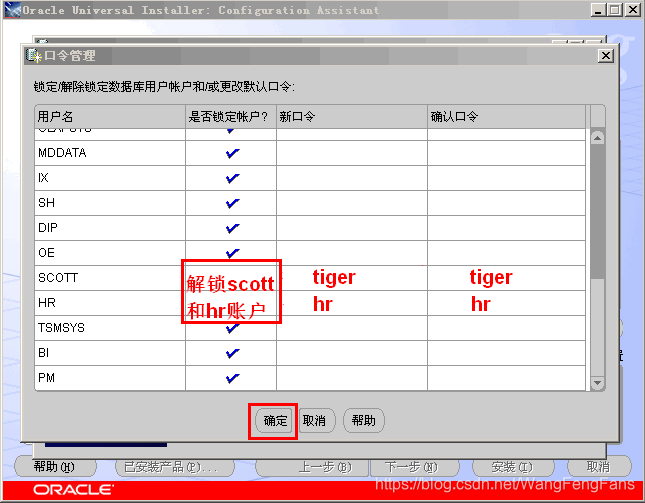This screenshot has width=645, height=503.
Task: Click 已安装产品(P) button in installer
Action: (x=175, y=467)
